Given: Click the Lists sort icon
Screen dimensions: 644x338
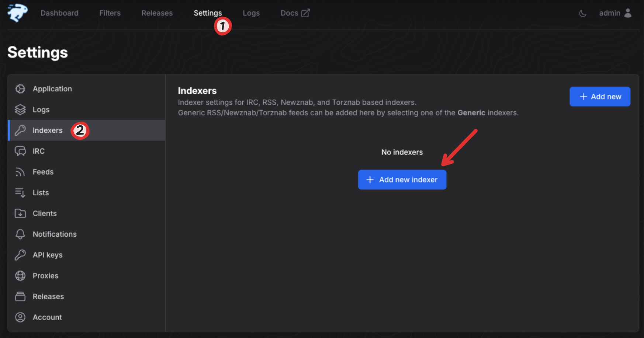Looking at the screenshot, I should [20, 193].
